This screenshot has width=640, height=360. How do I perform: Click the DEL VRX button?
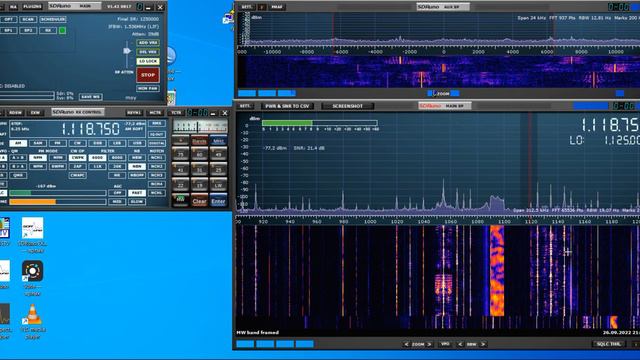(x=148, y=52)
